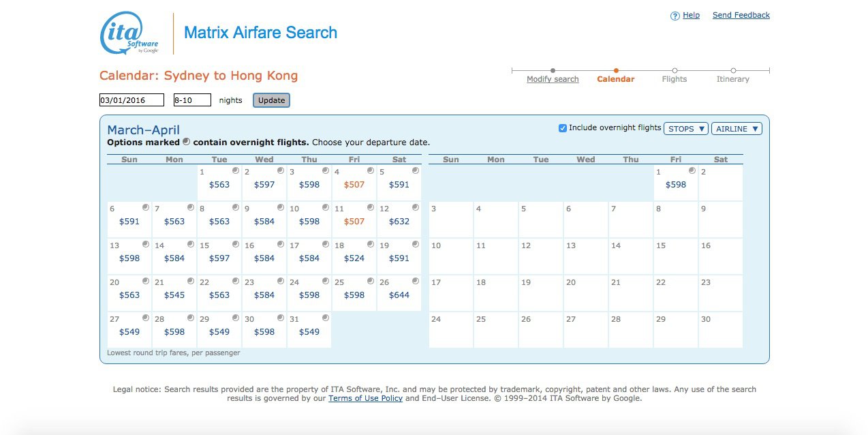Select the $549 fare on March 27

pyautogui.click(x=129, y=332)
